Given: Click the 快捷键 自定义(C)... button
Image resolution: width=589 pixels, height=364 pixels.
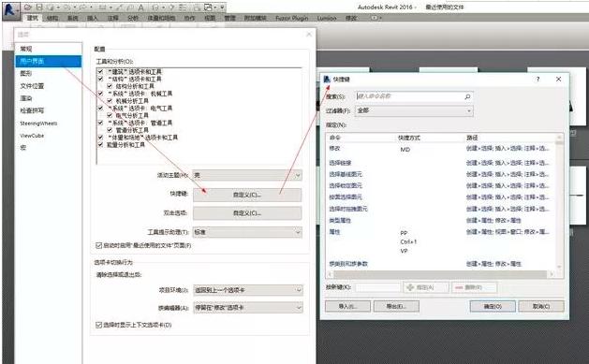Looking at the screenshot, I should (247, 195).
